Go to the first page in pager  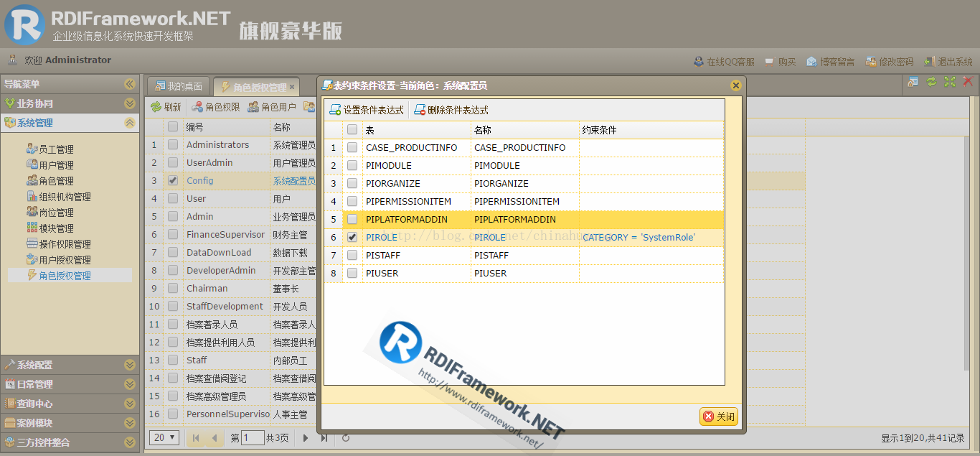[x=196, y=437]
